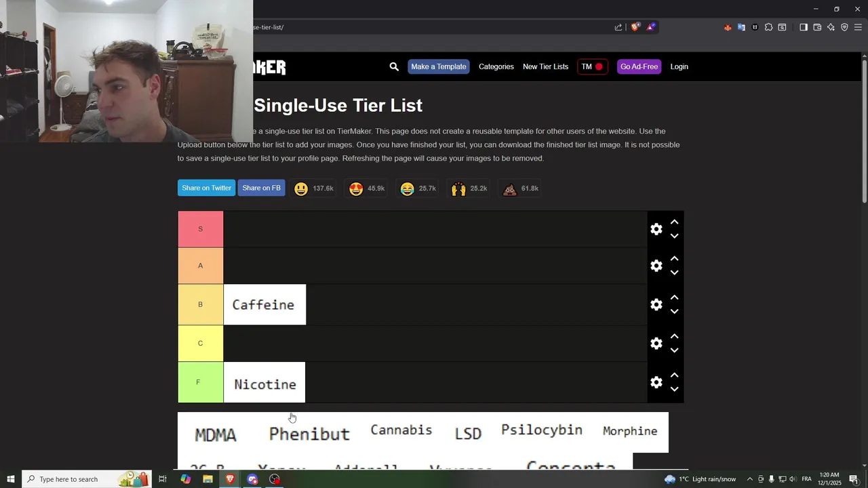Image resolution: width=868 pixels, height=488 pixels.
Task: Click the TM red dot button
Action: [592, 66]
